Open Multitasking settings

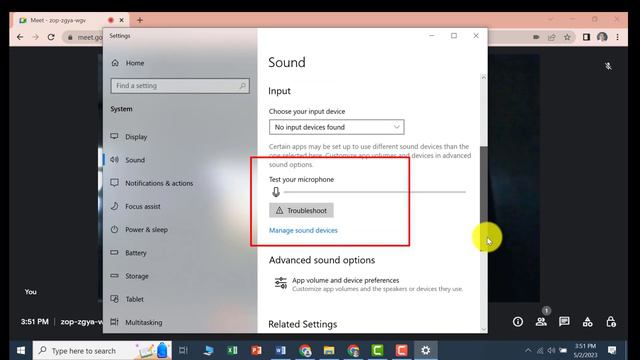click(136, 322)
